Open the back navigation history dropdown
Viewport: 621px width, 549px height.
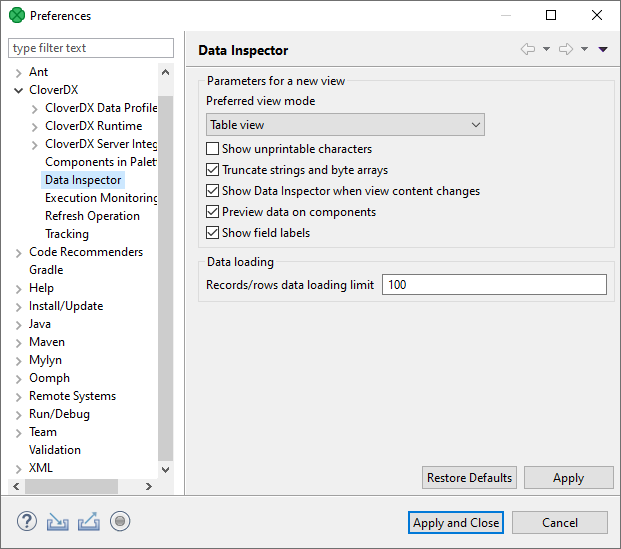pos(546,49)
